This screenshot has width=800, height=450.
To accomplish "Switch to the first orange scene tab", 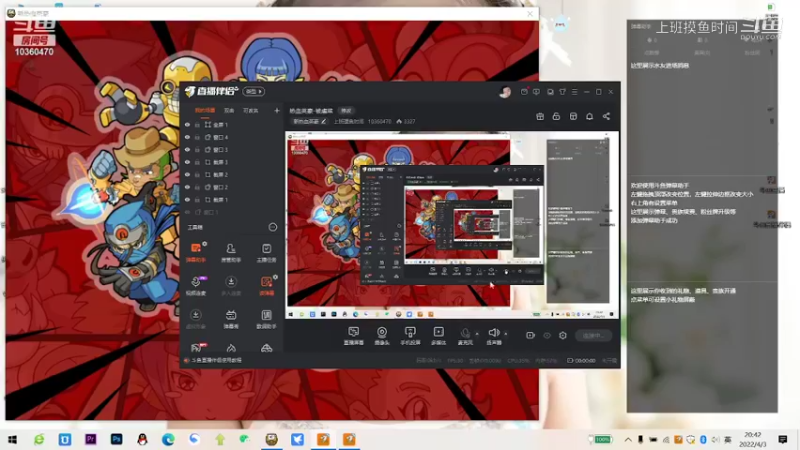I will point(205,110).
